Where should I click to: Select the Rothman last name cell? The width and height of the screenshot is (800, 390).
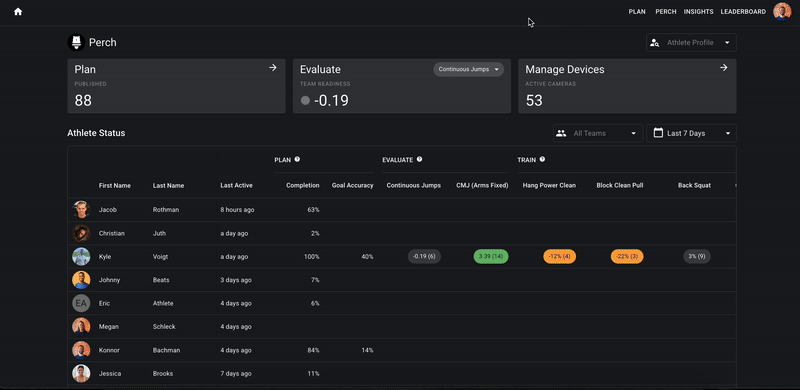pos(166,210)
